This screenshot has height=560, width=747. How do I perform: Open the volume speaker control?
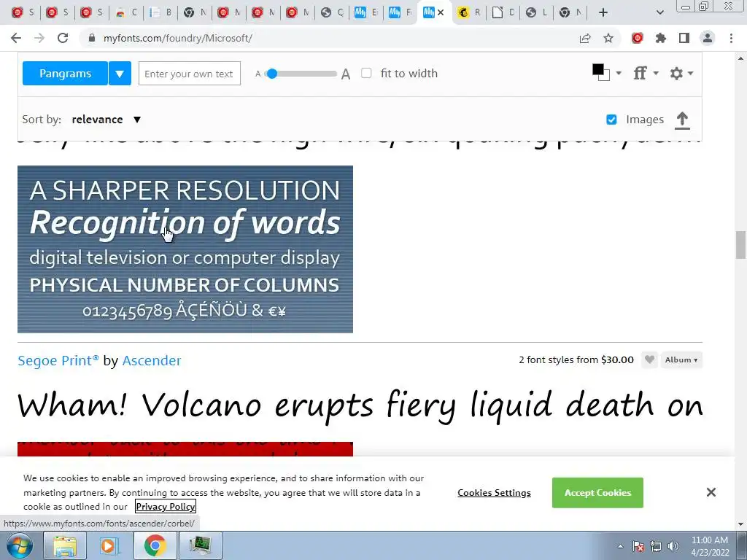coord(673,546)
